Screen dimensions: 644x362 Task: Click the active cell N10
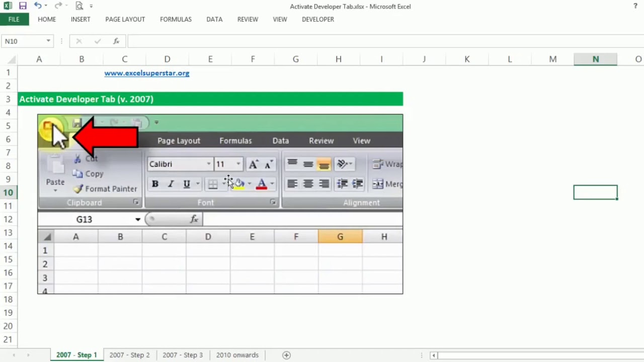(595, 192)
